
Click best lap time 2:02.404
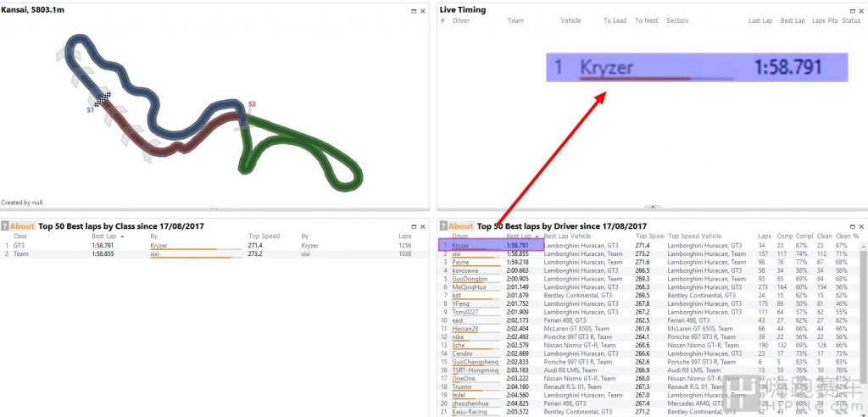click(517, 328)
